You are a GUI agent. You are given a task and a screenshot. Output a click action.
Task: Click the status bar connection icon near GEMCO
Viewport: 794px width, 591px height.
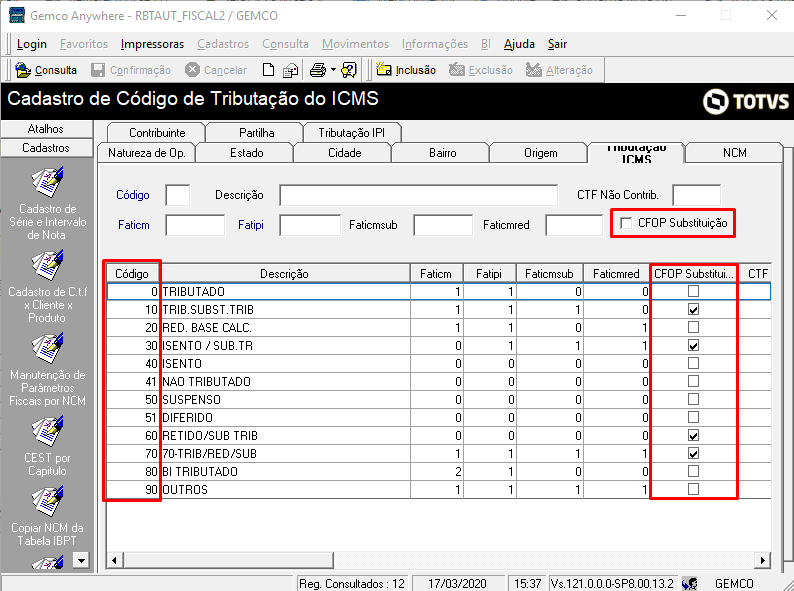click(x=689, y=584)
